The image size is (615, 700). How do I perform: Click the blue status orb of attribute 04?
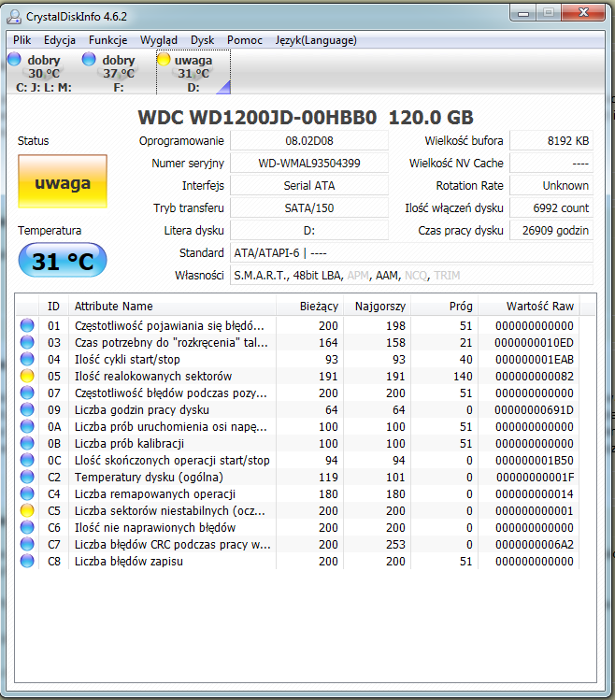coord(27,360)
